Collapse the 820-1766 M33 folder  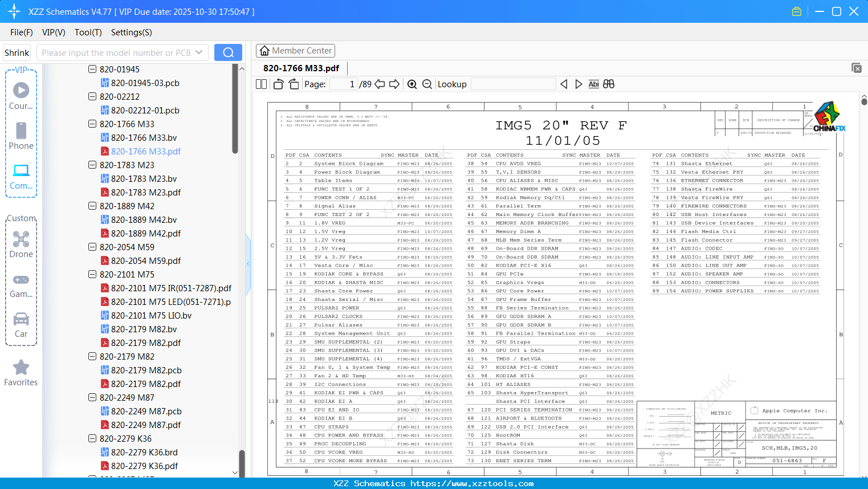(x=92, y=124)
